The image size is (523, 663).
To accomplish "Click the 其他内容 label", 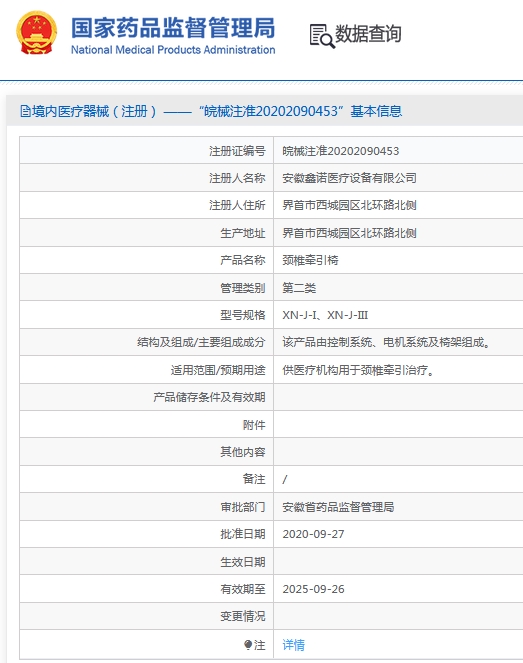I will point(243,452).
